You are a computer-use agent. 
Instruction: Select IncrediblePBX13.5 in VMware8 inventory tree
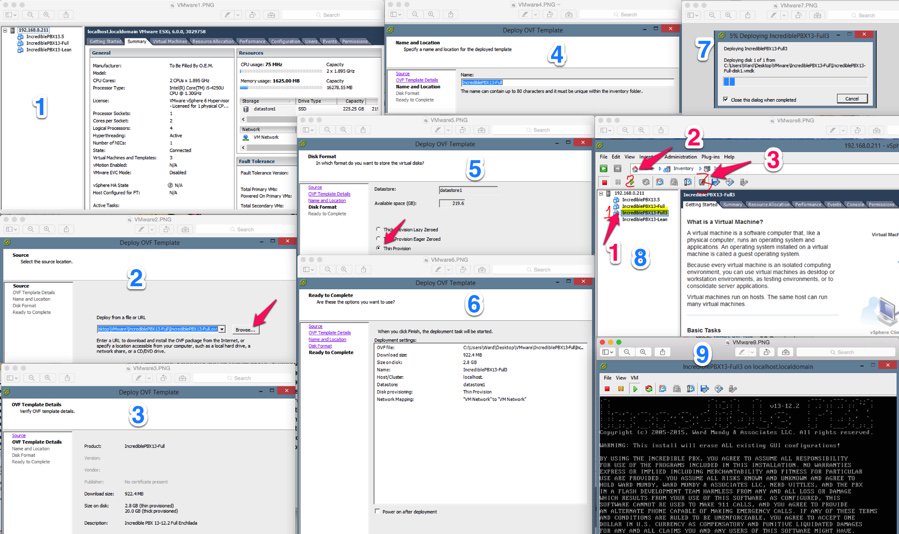[641, 200]
